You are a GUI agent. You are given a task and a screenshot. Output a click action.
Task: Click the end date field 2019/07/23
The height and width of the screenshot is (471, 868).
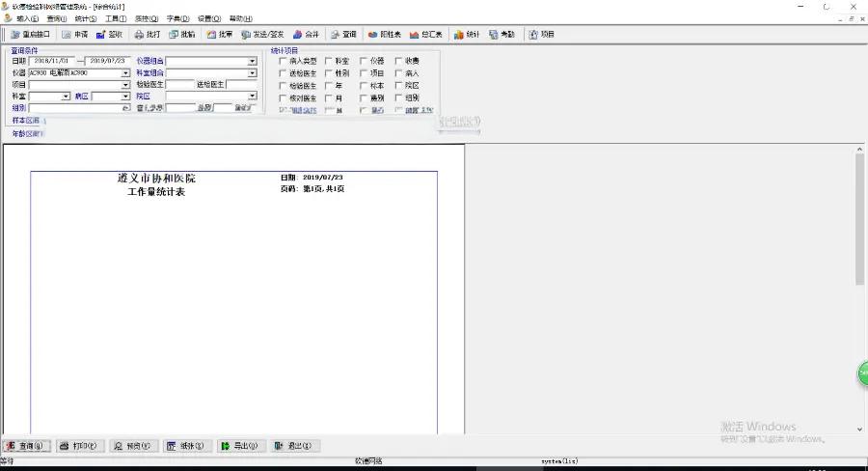107,61
